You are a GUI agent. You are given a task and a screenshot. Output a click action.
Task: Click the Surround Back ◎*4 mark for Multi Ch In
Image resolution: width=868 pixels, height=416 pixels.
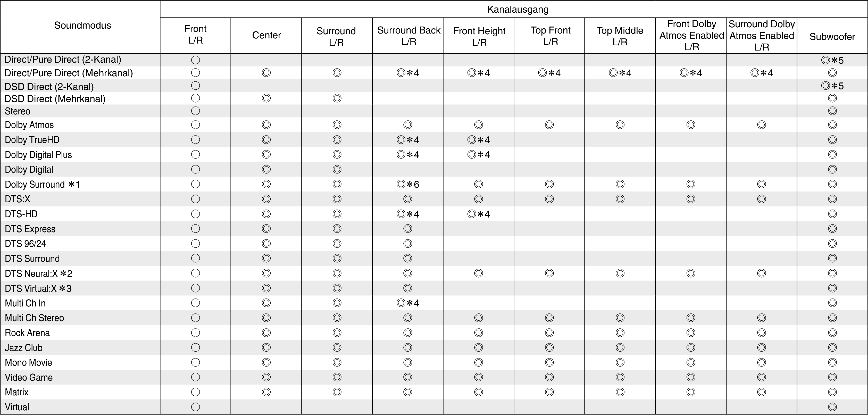click(x=408, y=303)
